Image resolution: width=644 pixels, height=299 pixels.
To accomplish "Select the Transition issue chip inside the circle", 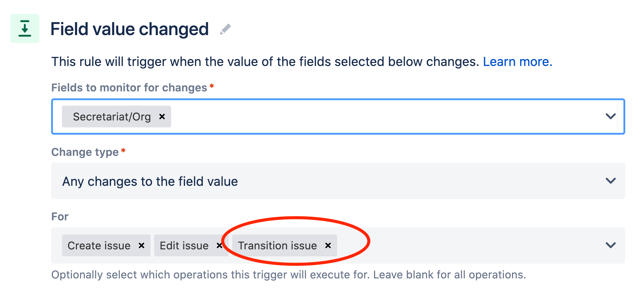I will 278,245.
